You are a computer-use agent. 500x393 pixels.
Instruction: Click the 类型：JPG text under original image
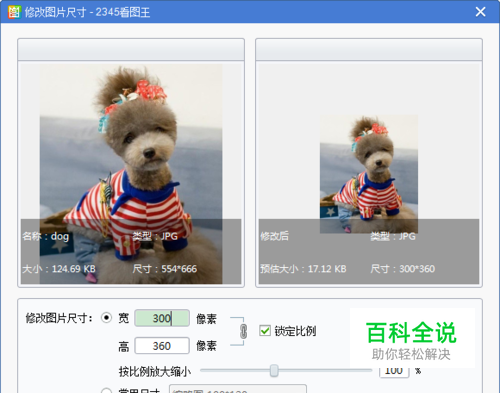click(155, 236)
